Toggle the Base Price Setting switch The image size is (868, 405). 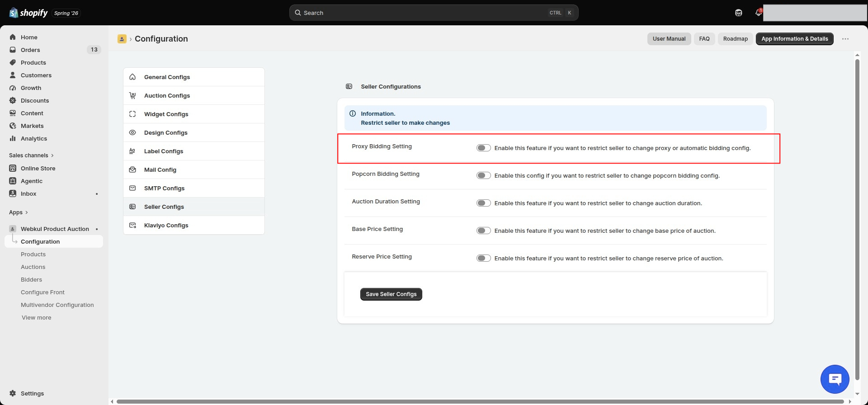(x=483, y=231)
